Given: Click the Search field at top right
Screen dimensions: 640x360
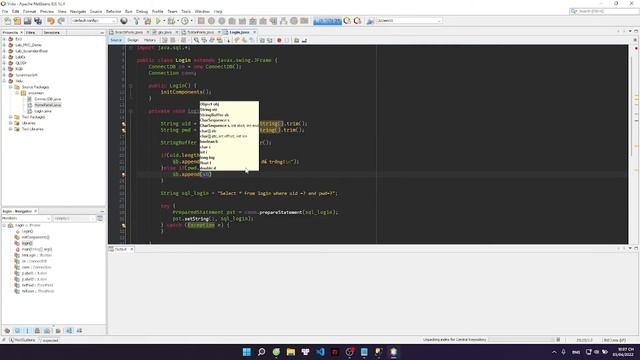Looking at the screenshot, I should tap(604, 11).
